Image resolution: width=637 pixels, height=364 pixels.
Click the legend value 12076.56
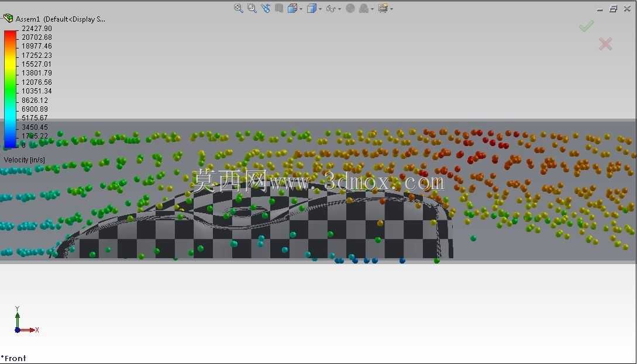tap(37, 82)
